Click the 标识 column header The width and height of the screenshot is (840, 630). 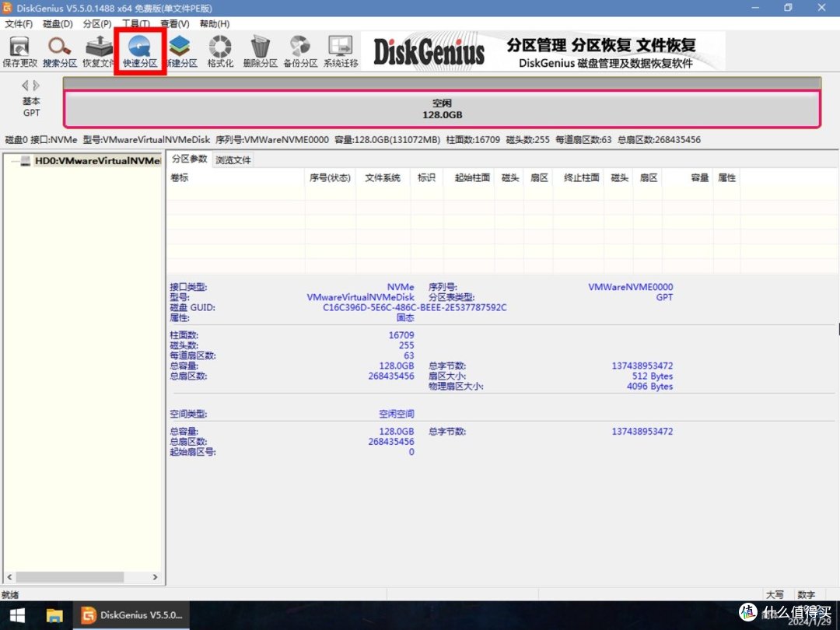pos(426,178)
